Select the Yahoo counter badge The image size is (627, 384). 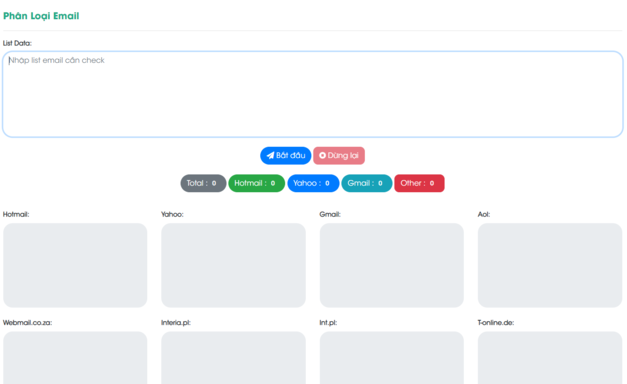[x=313, y=183]
